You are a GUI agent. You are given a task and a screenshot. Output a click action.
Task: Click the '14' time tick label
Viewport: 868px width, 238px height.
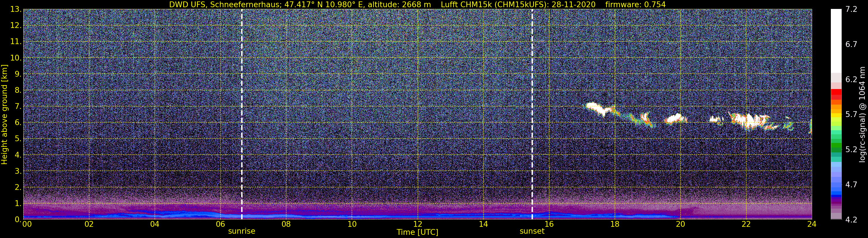(x=483, y=224)
